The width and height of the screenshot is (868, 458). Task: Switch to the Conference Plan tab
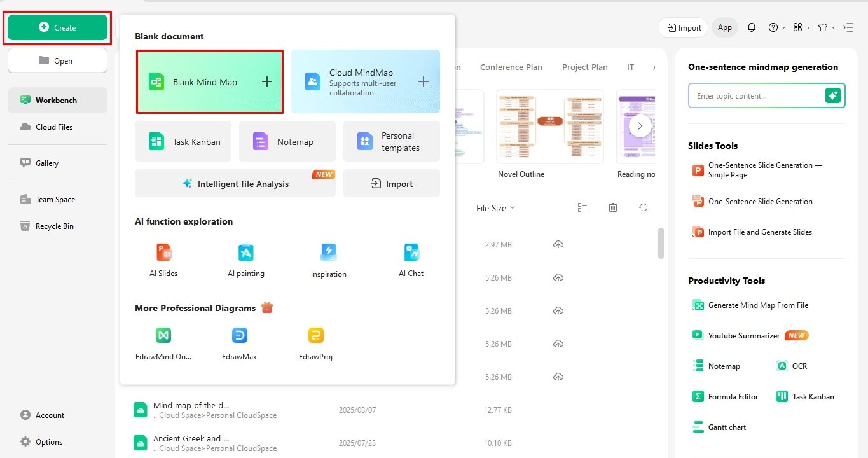coord(511,67)
